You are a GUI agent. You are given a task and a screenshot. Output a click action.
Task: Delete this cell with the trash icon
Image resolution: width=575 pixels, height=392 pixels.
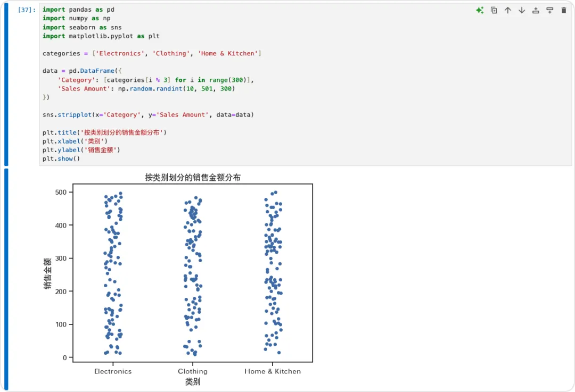(564, 10)
